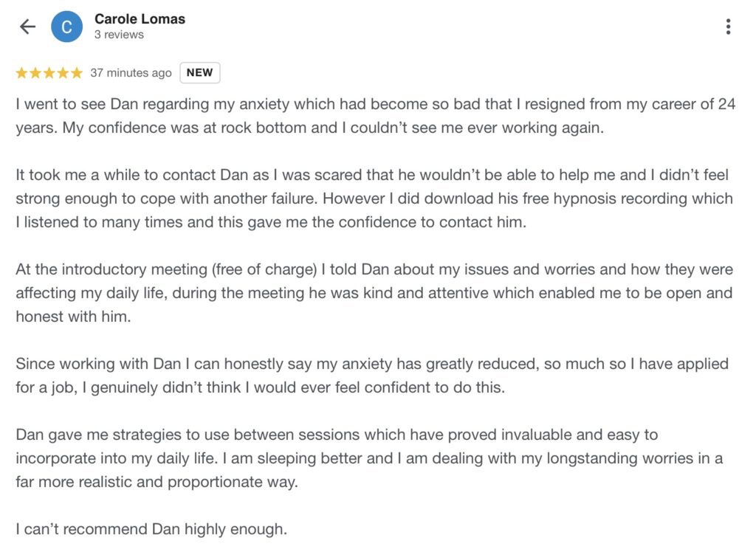This screenshot has height=552, width=756.
Task: Click the '37 minutes ago' timestamp
Action: click(131, 73)
